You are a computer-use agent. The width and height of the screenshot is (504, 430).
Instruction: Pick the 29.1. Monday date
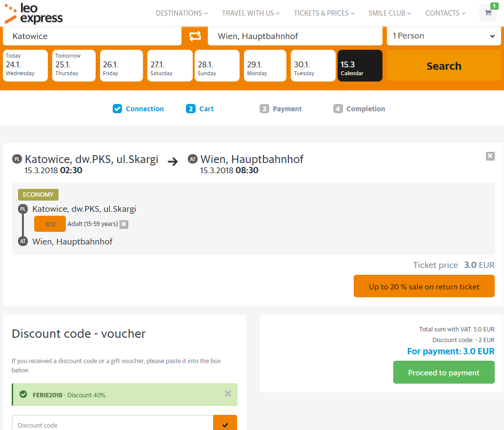265,65
